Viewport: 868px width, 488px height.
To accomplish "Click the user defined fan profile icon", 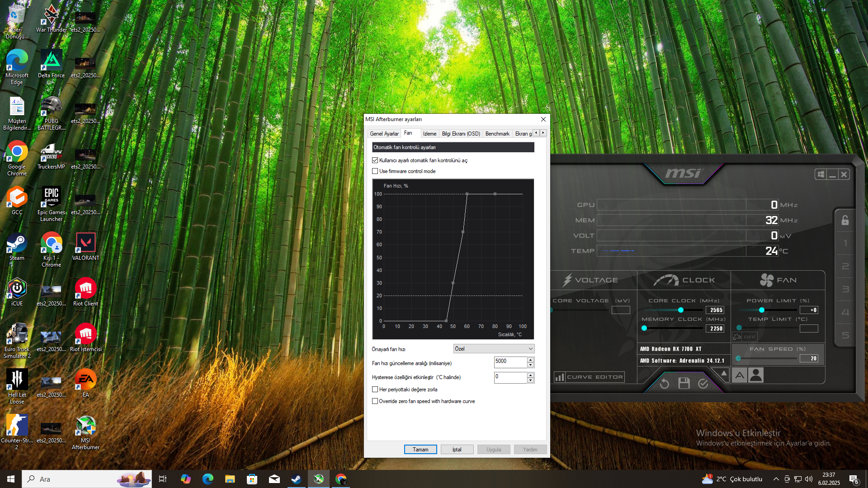I will click(x=756, y=375).
